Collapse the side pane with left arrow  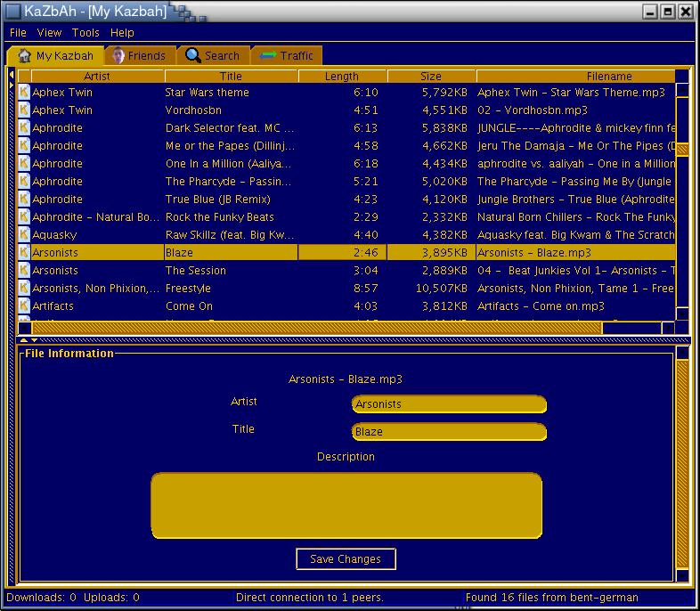click(x=12, y=75)
